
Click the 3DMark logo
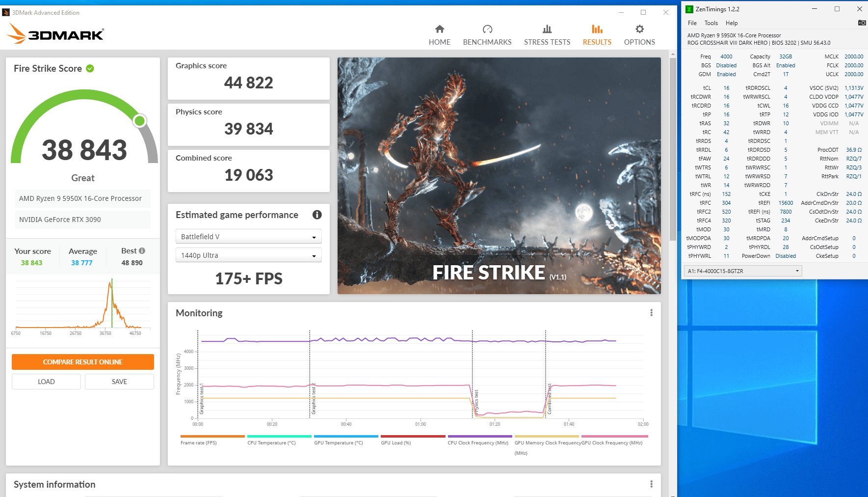click(x=55, y=34)
